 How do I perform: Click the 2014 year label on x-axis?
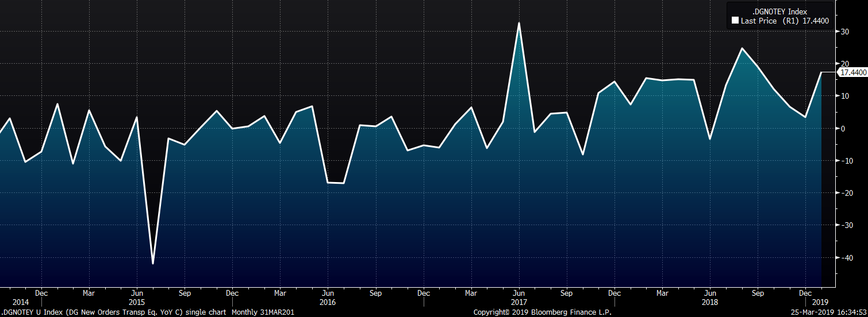[x=20, y=302]
